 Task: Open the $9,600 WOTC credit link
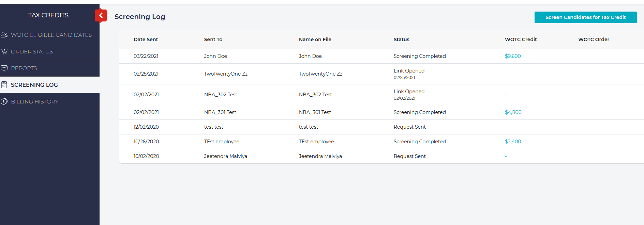(512, 56)
